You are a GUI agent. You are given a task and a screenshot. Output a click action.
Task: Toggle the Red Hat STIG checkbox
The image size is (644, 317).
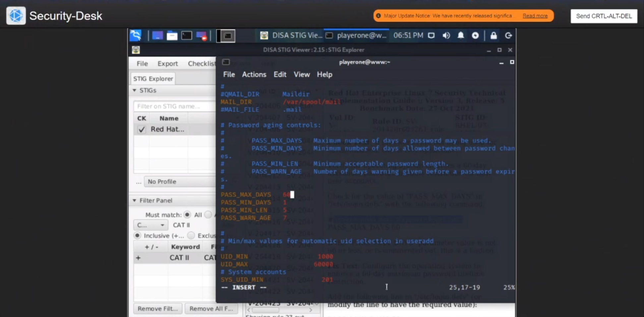point(142,130)
